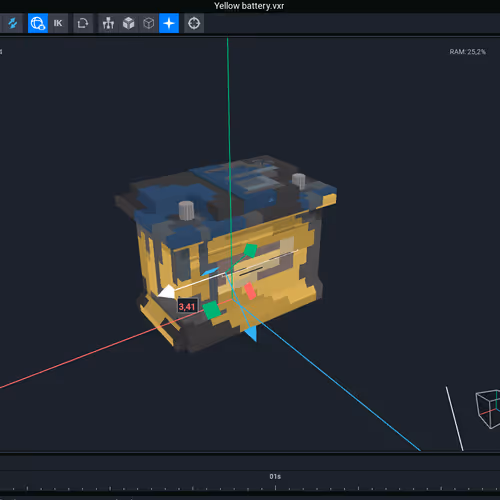Click the red square gizmo handle

[x=250, y=291]
